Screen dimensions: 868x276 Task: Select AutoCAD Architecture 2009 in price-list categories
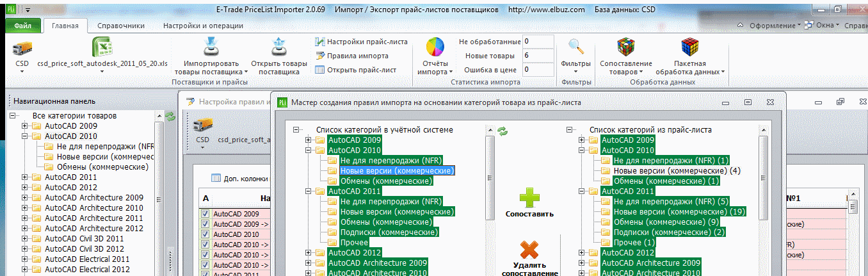[651, 263]
